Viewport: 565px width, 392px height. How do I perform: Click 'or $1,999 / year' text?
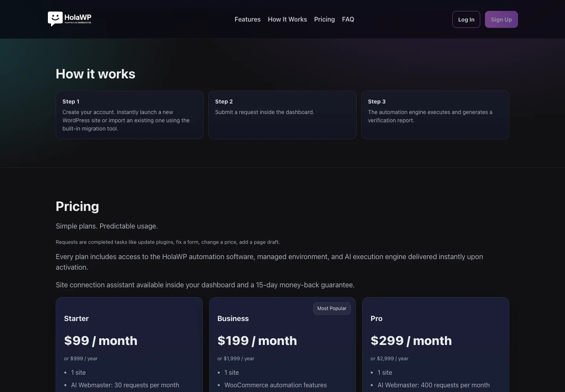tap(236, 359)
